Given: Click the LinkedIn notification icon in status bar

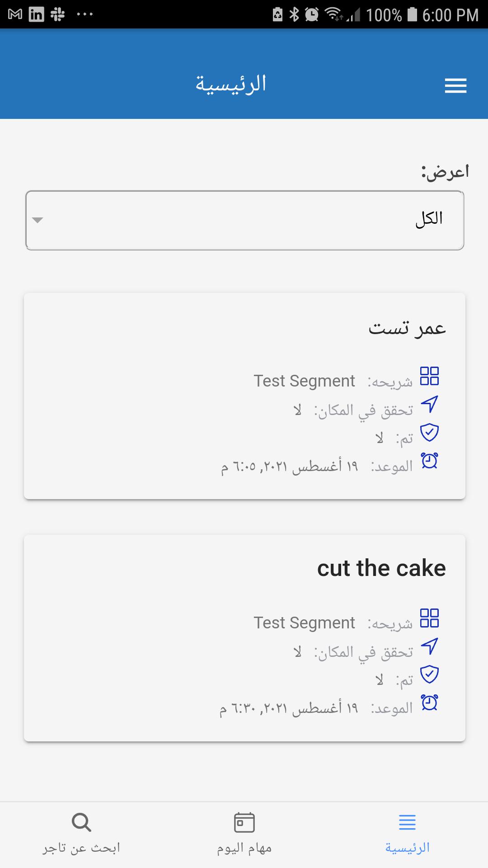Looking at the screenshot, I should tap(36, 14).
